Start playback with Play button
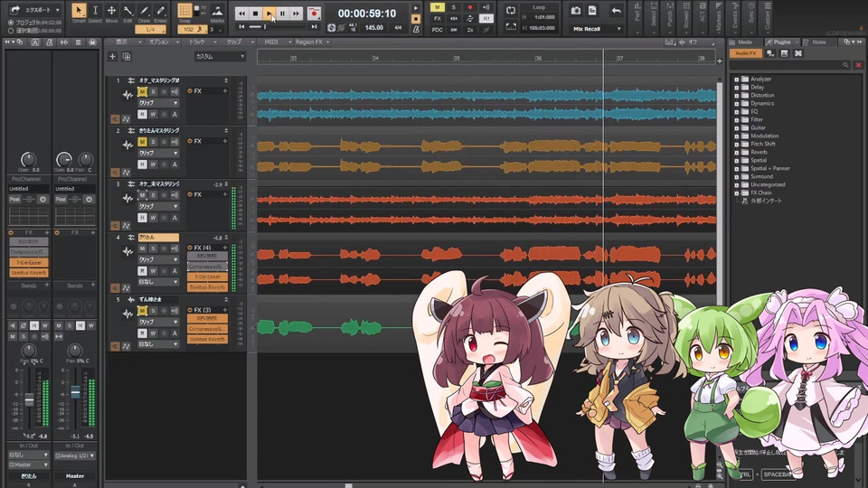Viewport: 868px width, 488px height. pyautogui.click(x=269, y=14)
